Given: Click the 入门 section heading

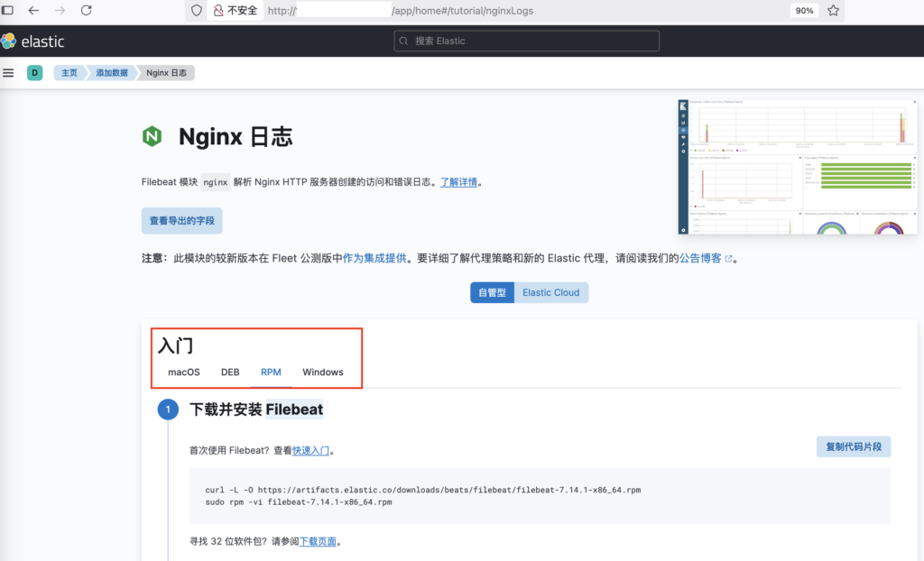Looking at the screenshot, I should click(x=176, y=345).
